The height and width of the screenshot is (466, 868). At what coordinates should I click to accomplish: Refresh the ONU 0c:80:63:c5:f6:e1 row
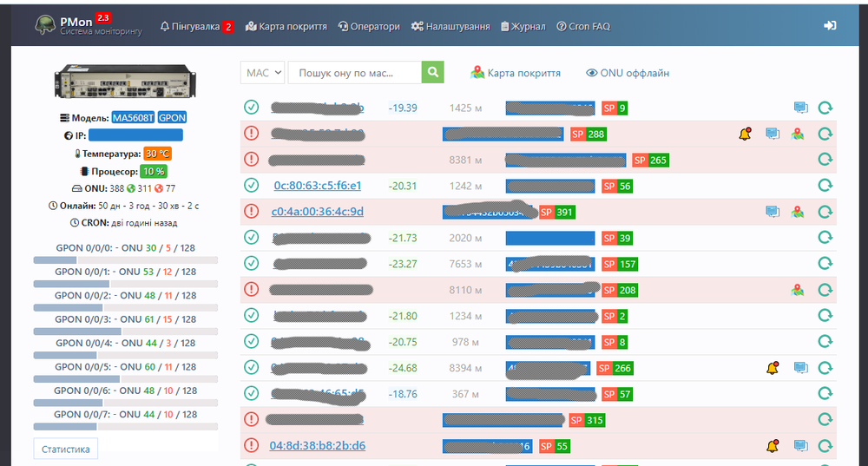tap(825, 186)
